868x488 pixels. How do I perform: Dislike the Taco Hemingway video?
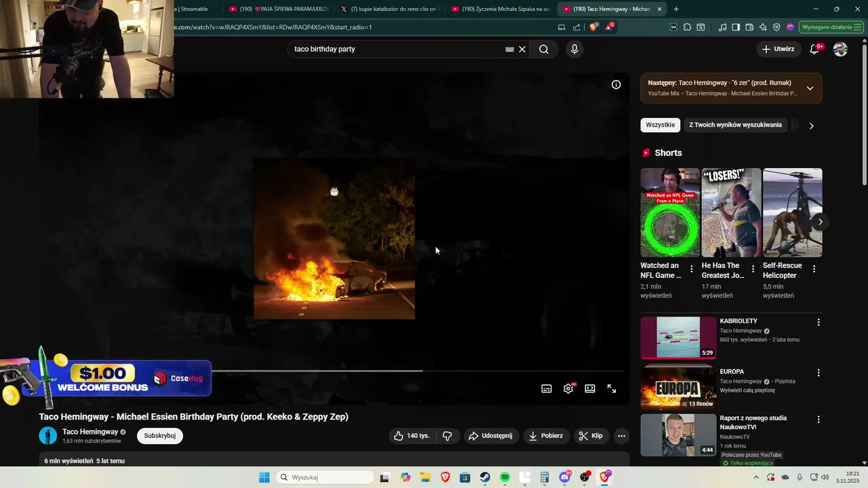coord(448,436)
